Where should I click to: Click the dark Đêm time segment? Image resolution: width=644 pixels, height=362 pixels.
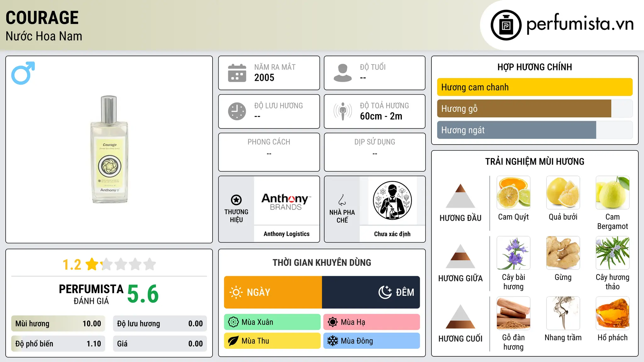[x=371, y=292]
